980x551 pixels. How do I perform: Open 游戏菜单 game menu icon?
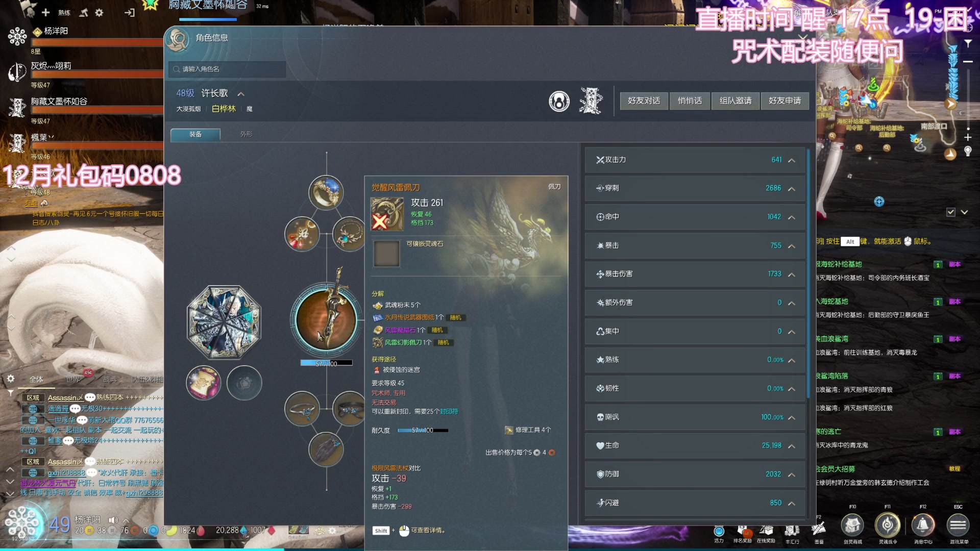(958, 525)
